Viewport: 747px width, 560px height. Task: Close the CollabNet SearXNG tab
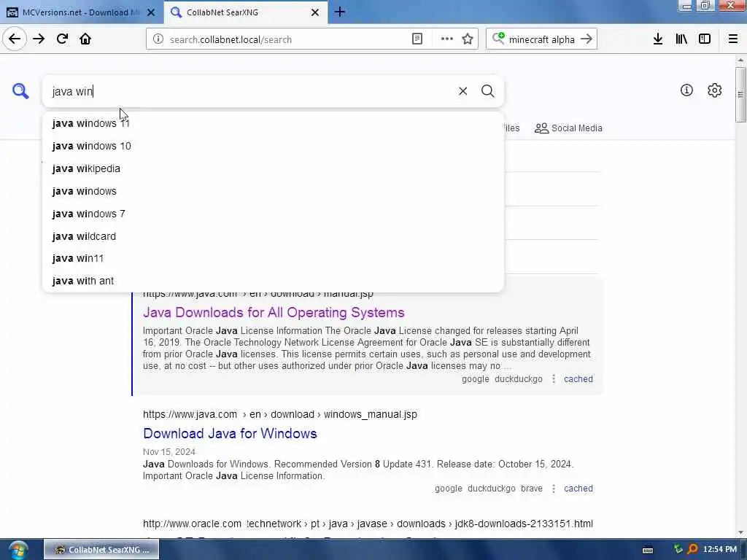(315, 12)
